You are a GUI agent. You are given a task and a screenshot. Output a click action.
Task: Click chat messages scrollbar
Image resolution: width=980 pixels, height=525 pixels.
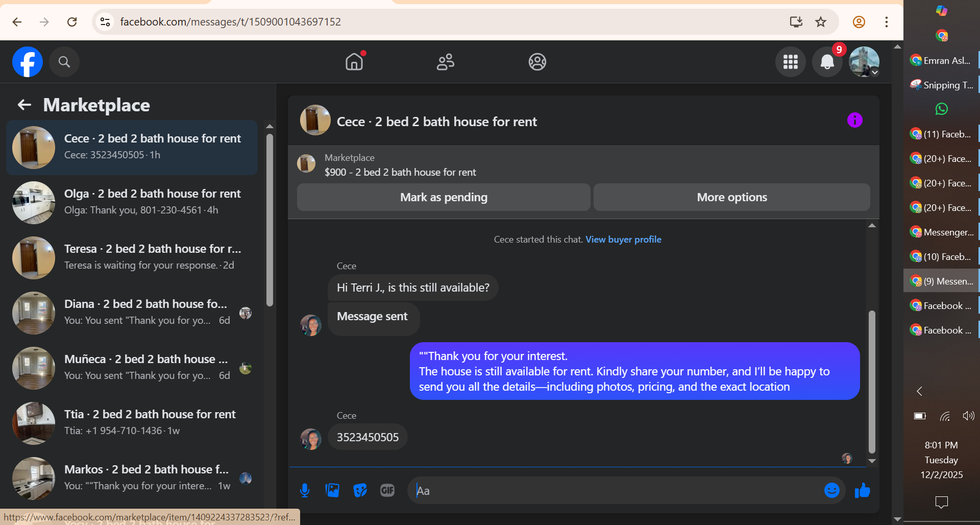(x=872, y=382)
